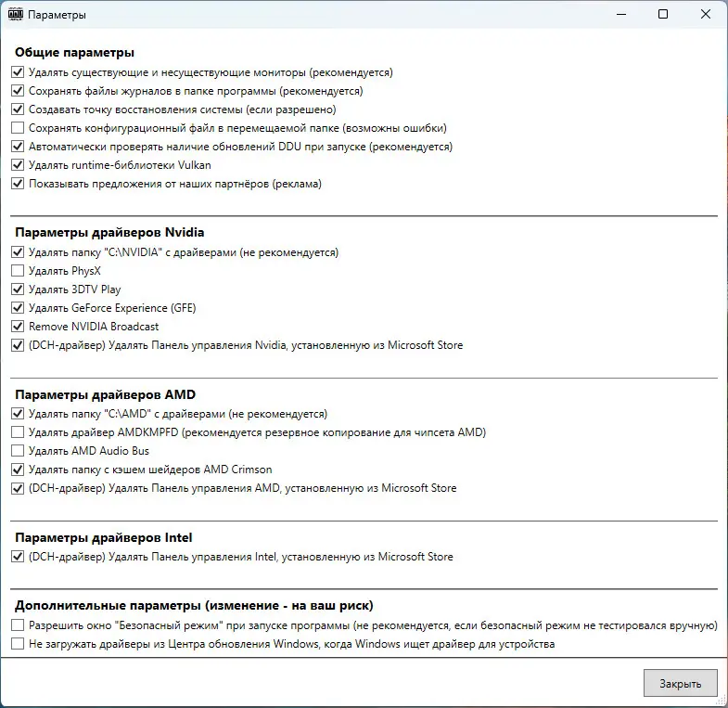Enable 'Удалять драйвер AMDKMPFD' checkbox
728x708 pixels.
tap(18, 432)
